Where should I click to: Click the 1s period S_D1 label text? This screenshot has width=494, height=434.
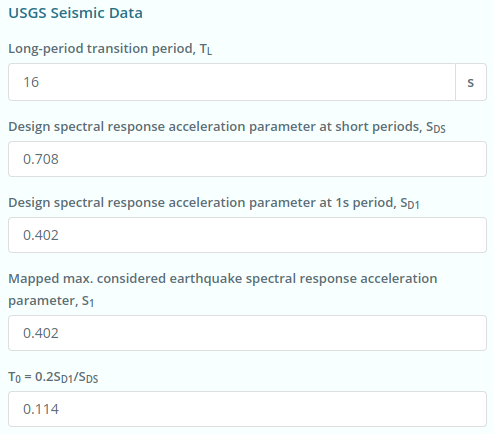click(214, 203)
